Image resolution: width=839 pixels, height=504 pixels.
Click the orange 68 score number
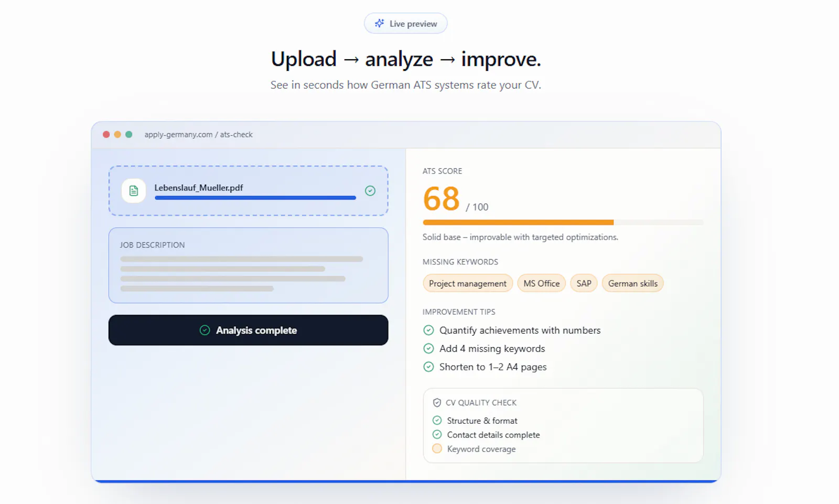coord(442,199)
